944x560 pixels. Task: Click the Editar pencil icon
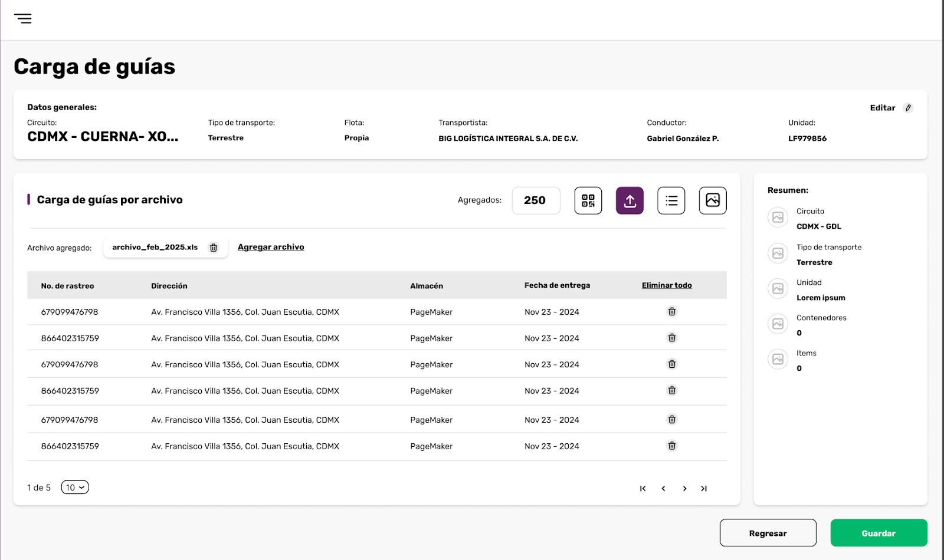[x=908, y=108]
